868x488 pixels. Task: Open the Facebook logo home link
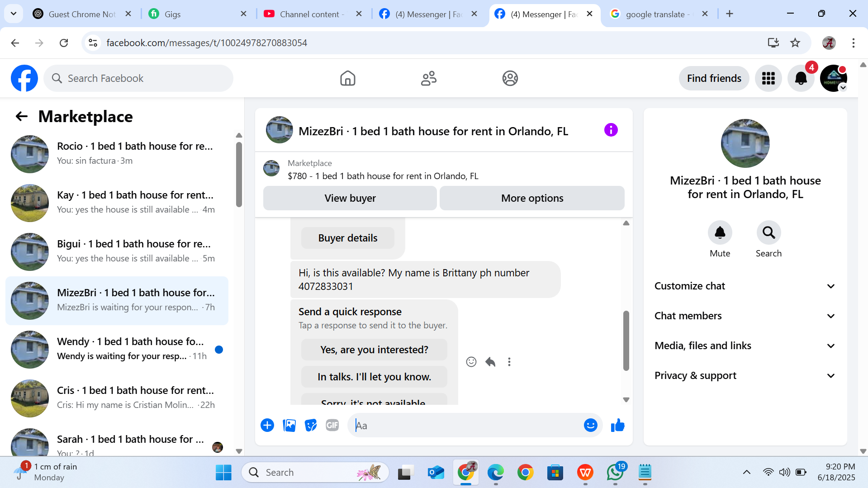(24, 78)
